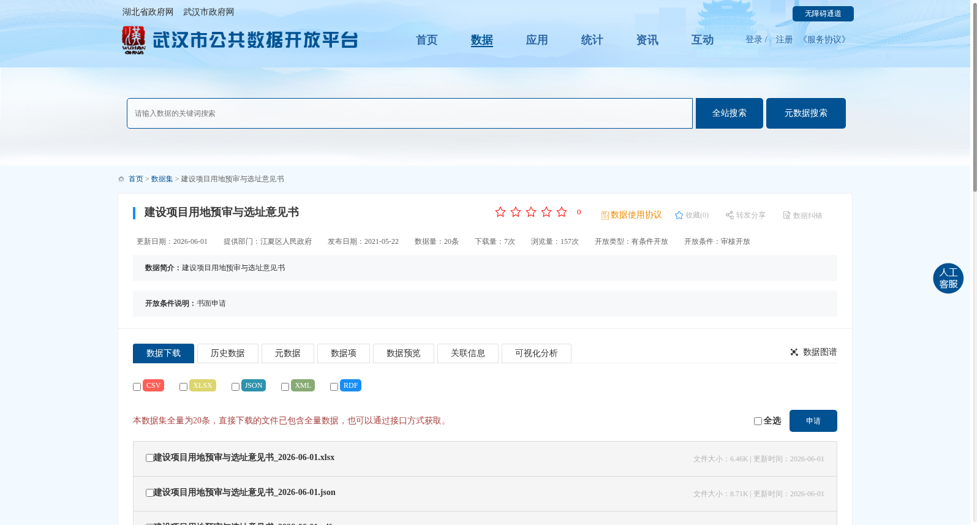Click 数据集 in the breadcrumb
This screenshot has height=525, width=980.
coord(162,179)
